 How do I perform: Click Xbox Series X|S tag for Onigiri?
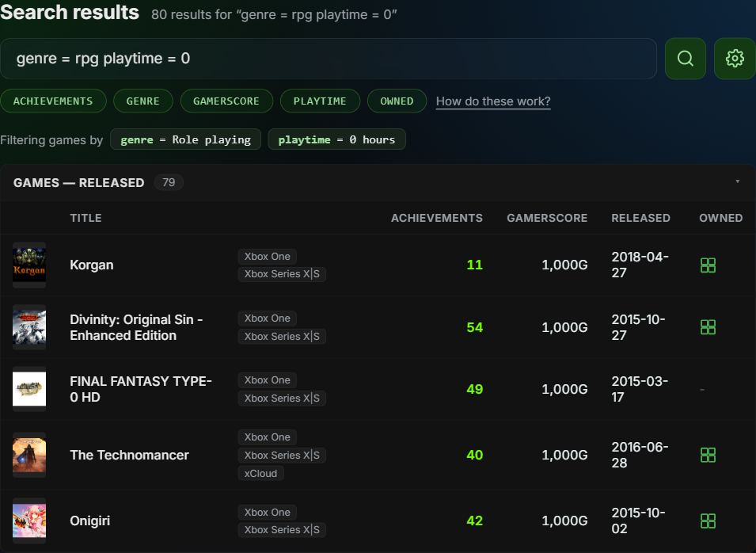point(282,530)
